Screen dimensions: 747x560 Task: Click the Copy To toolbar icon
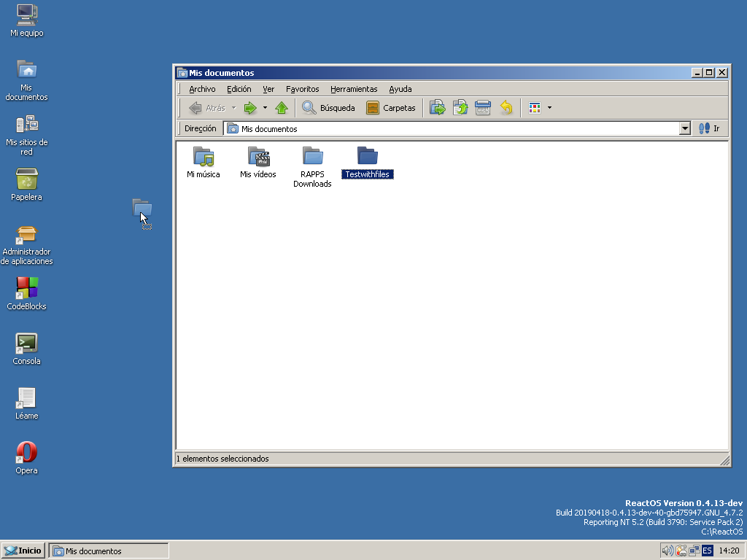click(x=460, y=108)
